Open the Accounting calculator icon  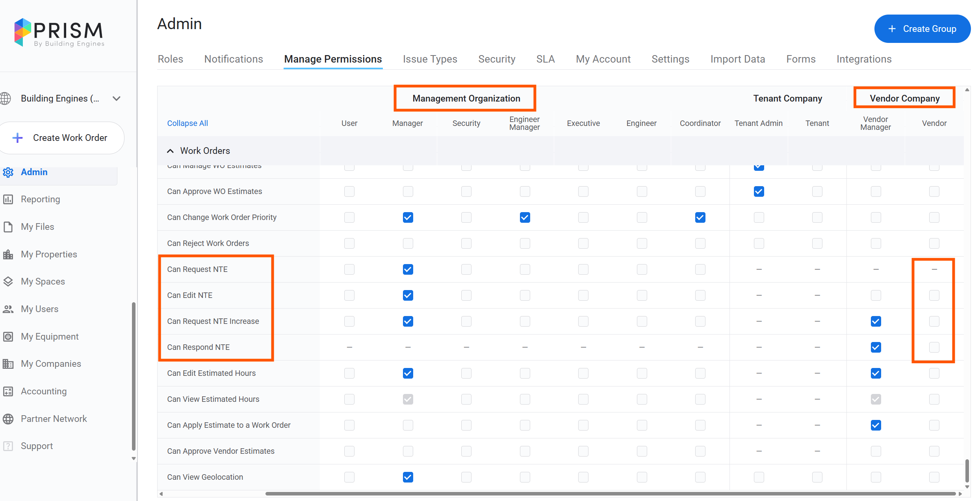click(8, 391)
